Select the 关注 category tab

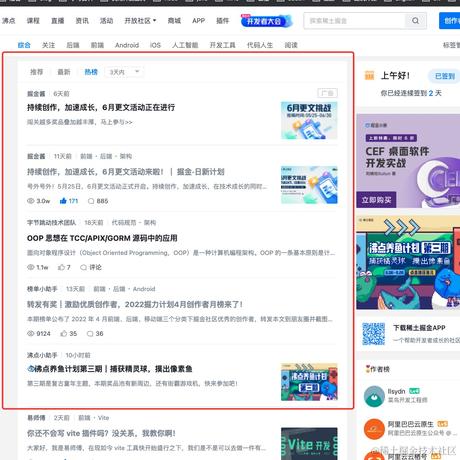pos(48,45)
